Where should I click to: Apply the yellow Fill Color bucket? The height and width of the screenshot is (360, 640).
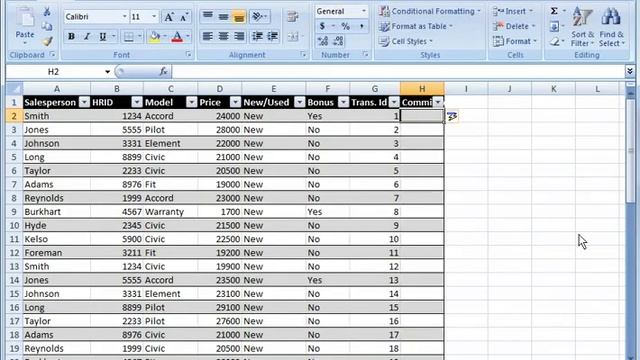(155, 37)
